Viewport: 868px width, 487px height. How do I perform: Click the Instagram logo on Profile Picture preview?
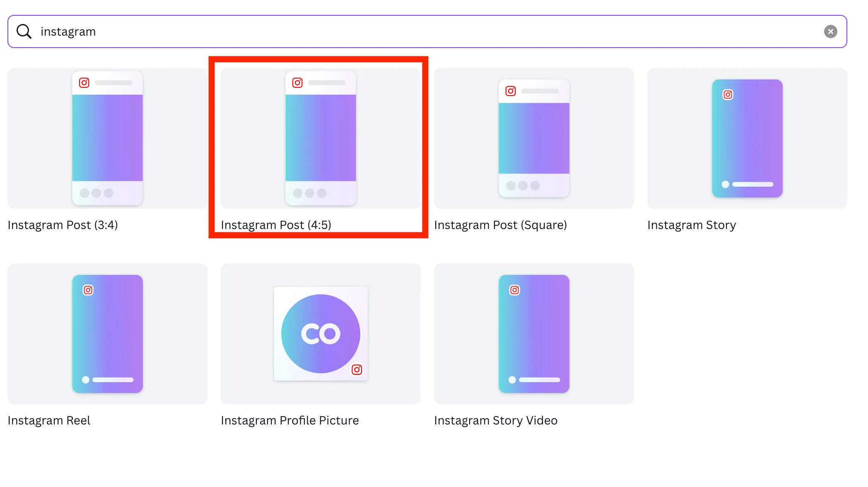coord(357,369)
